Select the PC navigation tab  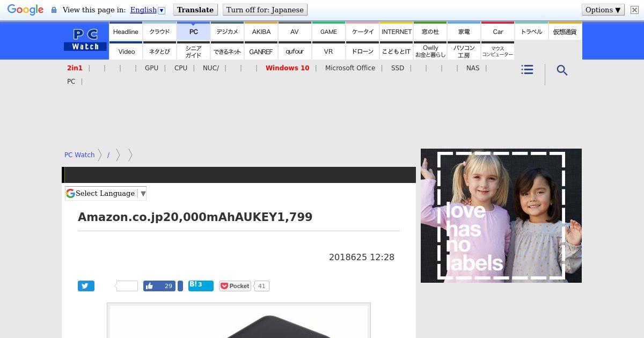193,31
